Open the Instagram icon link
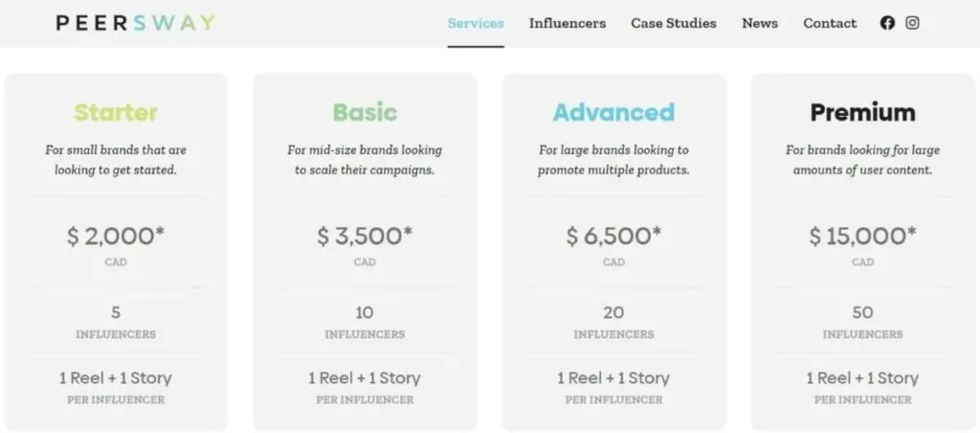The width and height of the screenshot is (980, 433). pyautogui.click(x=912, y=23)
